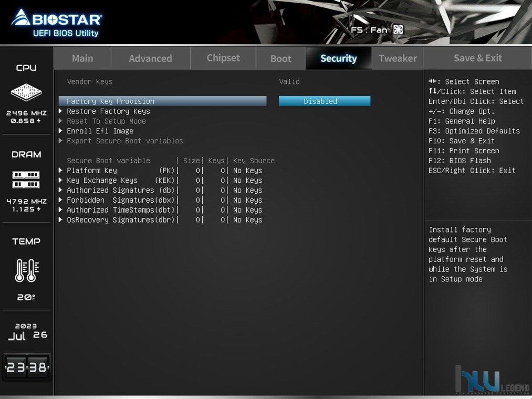
Task: Click No Keys in OsRecovery row
Action: [248, 219]
